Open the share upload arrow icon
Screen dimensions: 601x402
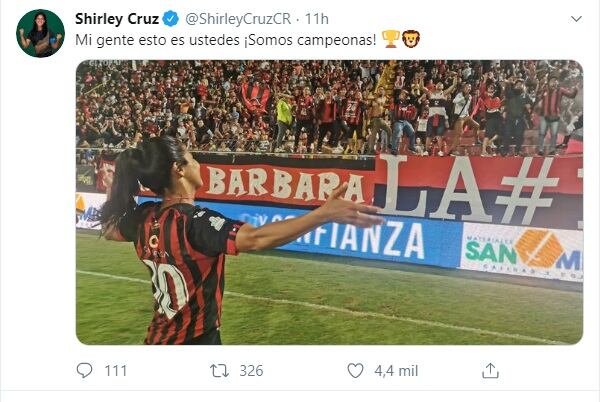490,371
